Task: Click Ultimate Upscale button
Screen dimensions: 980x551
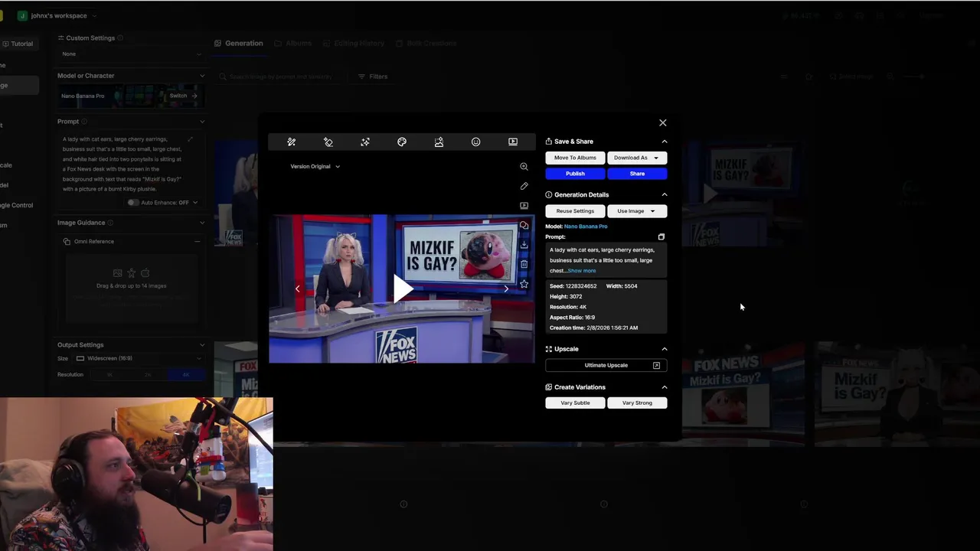Action: 606,365
